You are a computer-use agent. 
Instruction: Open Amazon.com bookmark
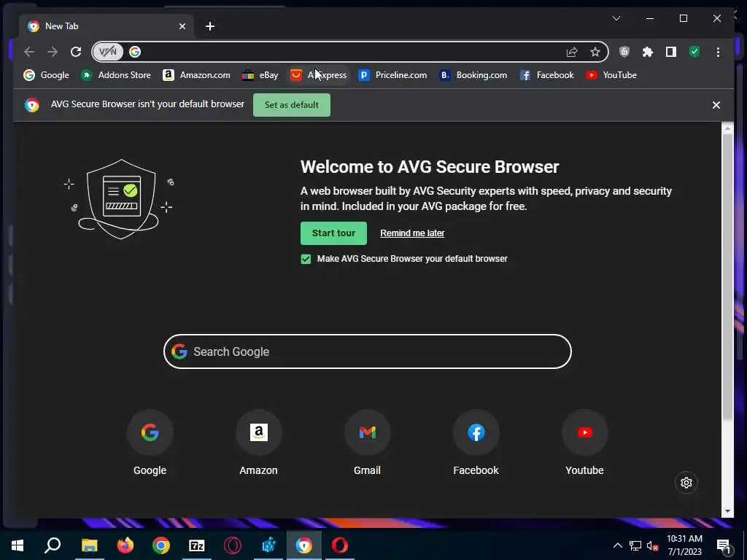[x=196, y=75]
